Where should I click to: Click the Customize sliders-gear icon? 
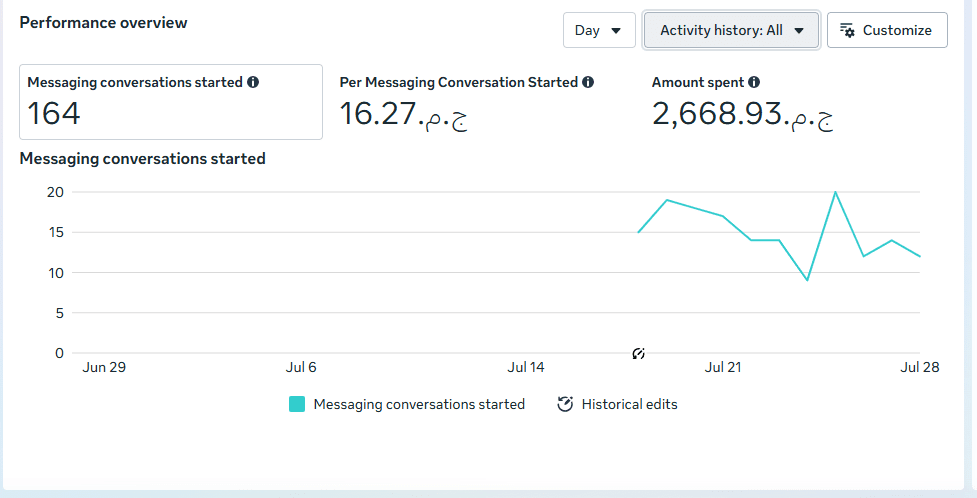click(847, 31)
